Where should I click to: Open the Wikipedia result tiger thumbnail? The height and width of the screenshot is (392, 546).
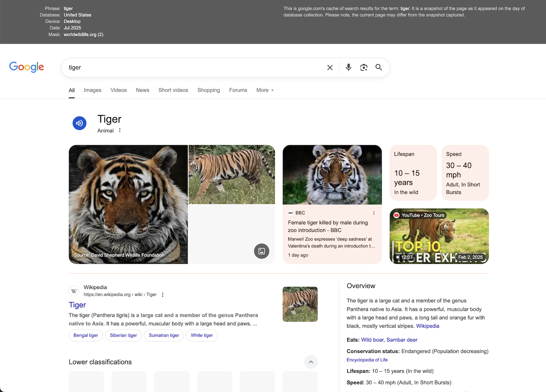click(300, 304)
